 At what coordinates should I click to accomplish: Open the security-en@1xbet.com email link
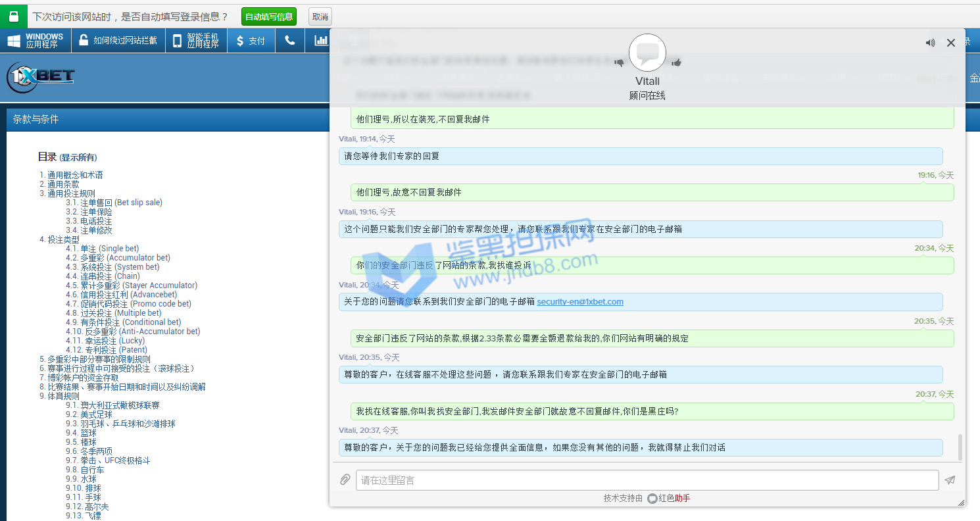(x=579, y=302)
